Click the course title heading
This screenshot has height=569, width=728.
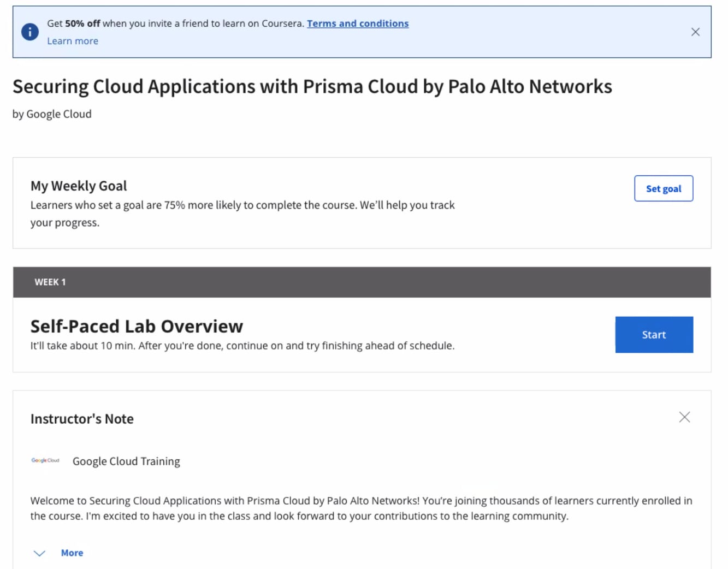point(312,87)
